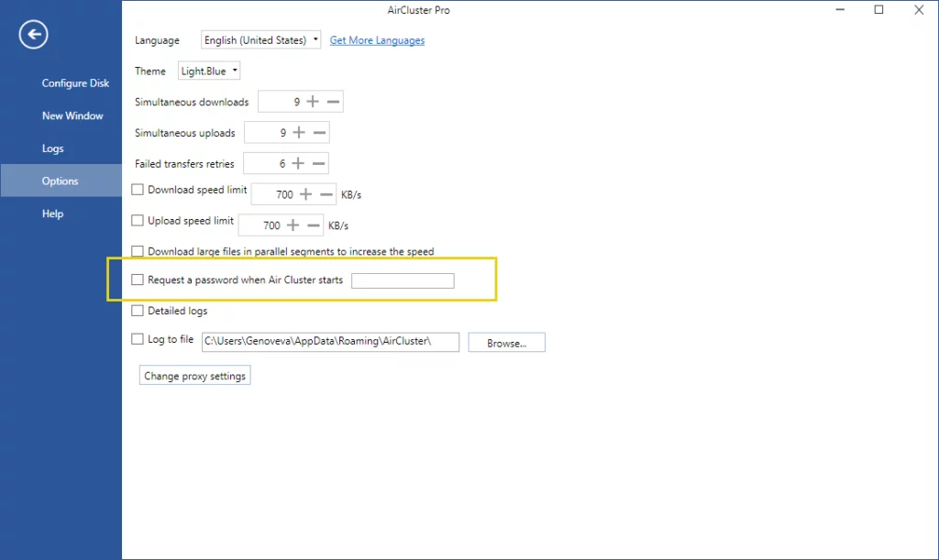Decrease simultaneous downloads with minus icon
Viewport: 939px width, 560px height.
333,102
